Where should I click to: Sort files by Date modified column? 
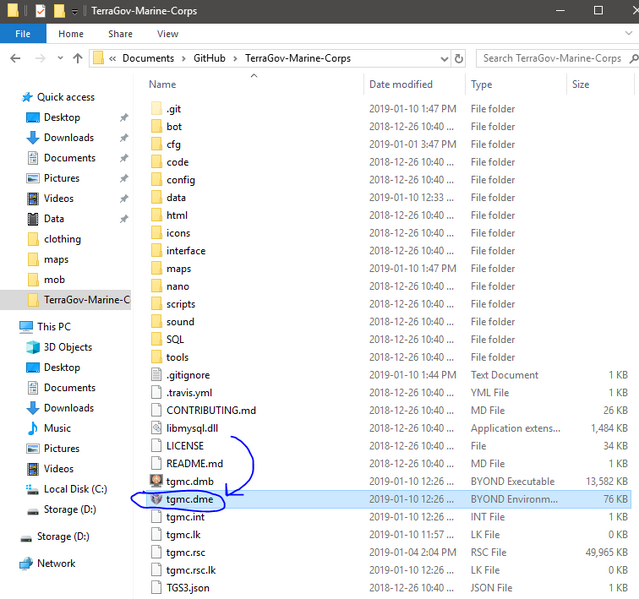(x=401, y=84)
